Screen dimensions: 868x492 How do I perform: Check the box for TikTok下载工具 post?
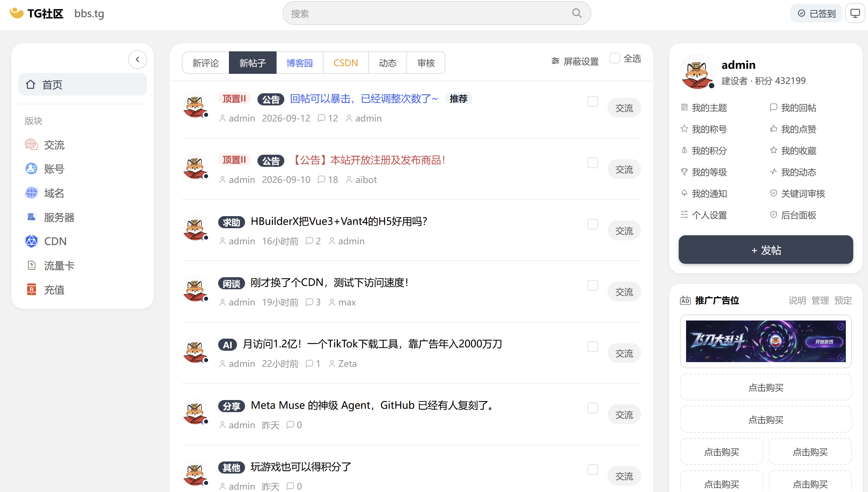[593, 347]
